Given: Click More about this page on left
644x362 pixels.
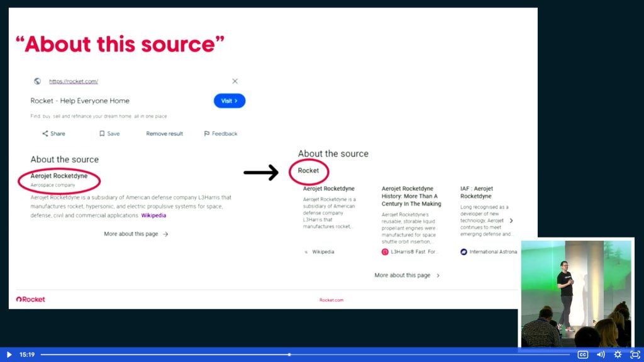Looking at the screenshot, I should pyautogui.click(x=136, y=234).
